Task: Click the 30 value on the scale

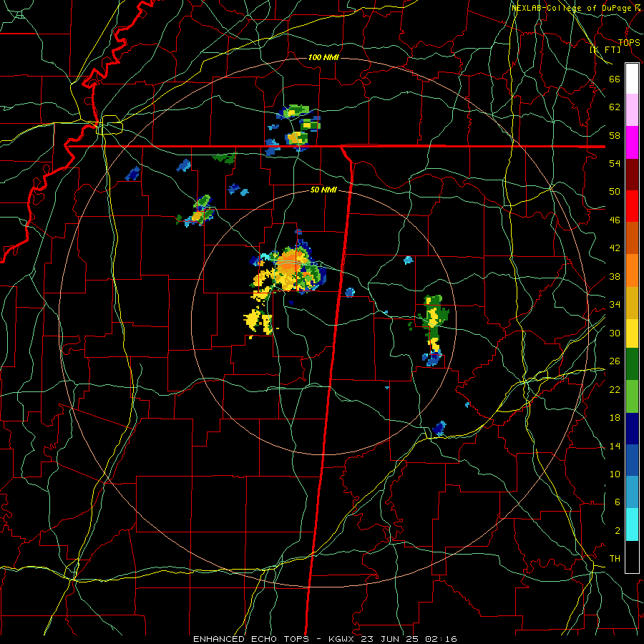Action: point(615,333)
